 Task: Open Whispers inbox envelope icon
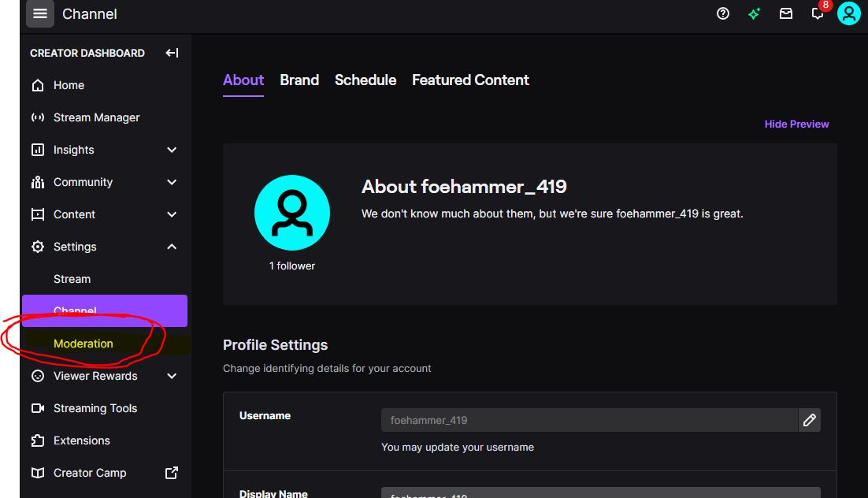[x=785, y=13]
